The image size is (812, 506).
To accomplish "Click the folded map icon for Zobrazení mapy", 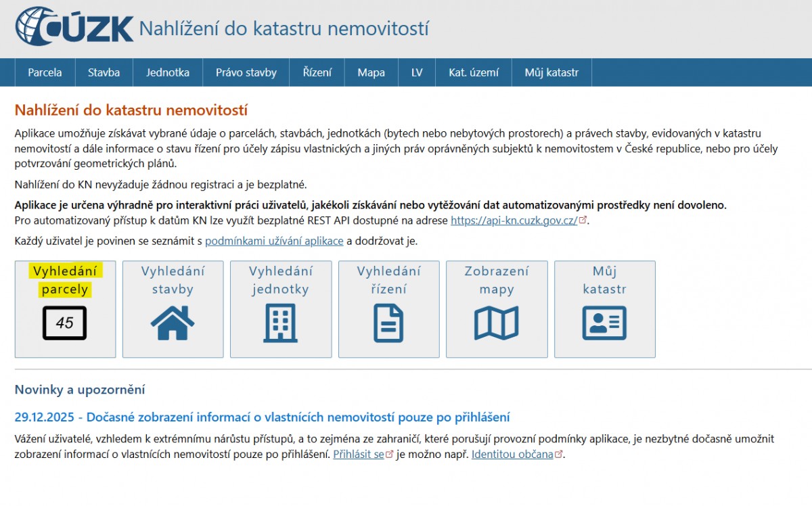I will (x=496, y=323).
